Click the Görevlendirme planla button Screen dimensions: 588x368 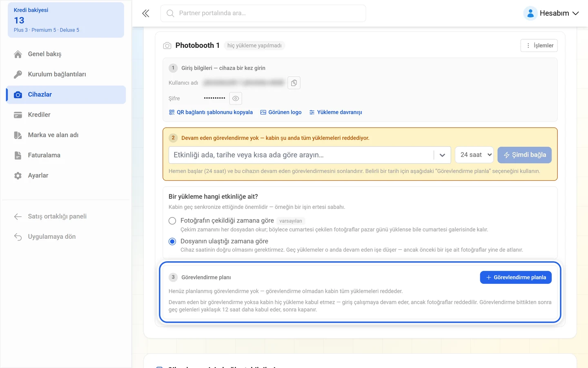point(516,277)
